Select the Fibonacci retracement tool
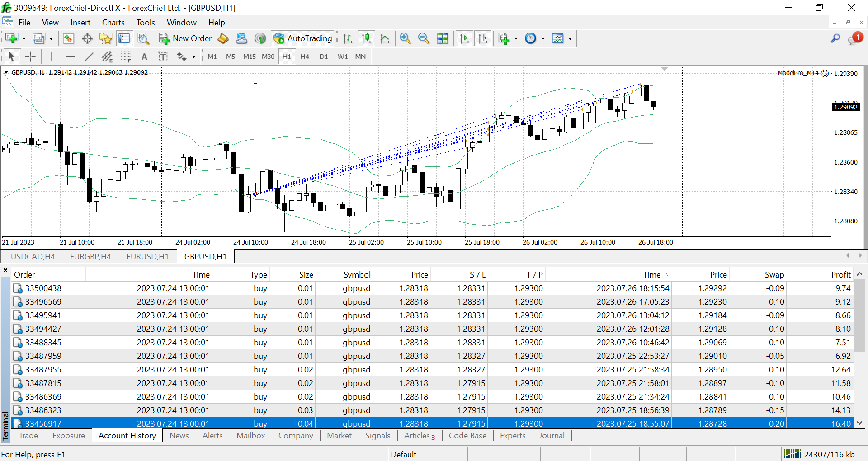 click(126, 56)
